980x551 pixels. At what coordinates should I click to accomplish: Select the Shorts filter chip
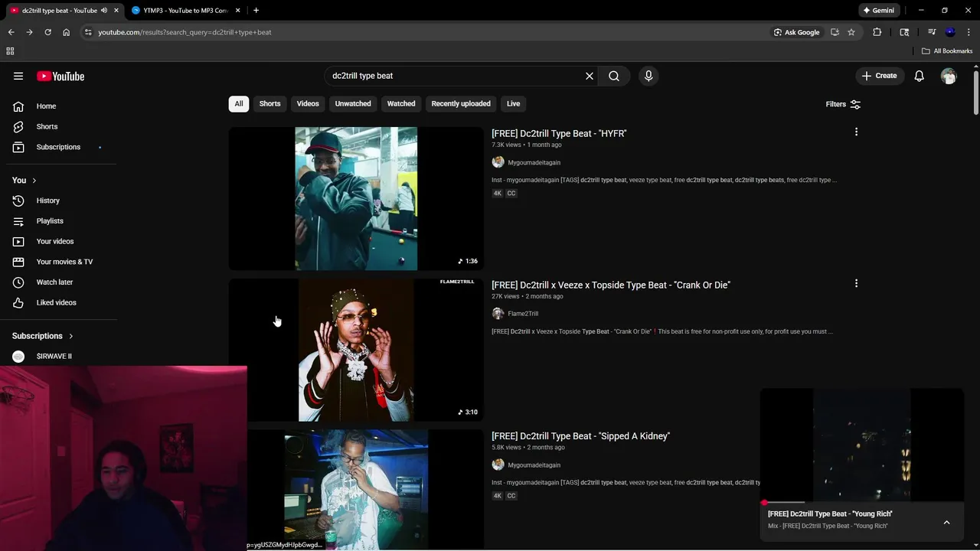click(x=269, y=104)
